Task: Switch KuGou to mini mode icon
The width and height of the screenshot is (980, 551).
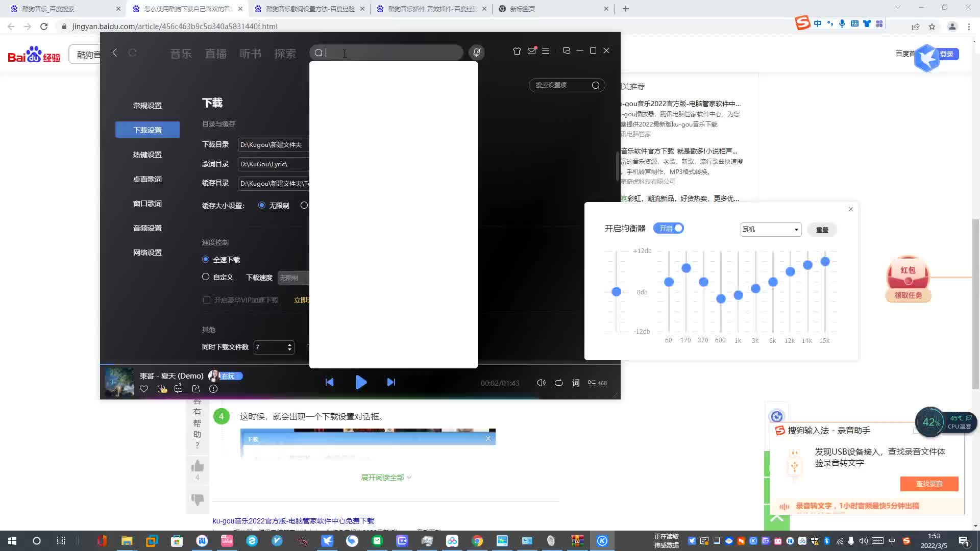Action: point(566,51)
